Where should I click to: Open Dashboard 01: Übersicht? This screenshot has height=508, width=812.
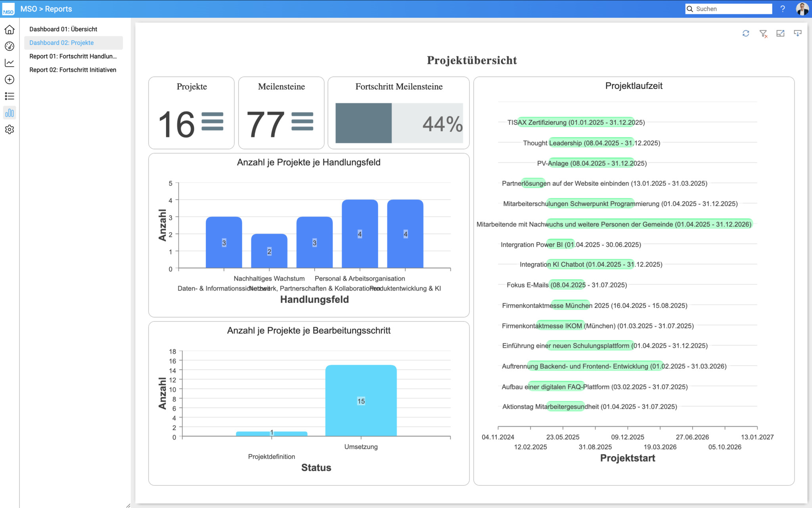pyautogui.click(x=63, y=29)
